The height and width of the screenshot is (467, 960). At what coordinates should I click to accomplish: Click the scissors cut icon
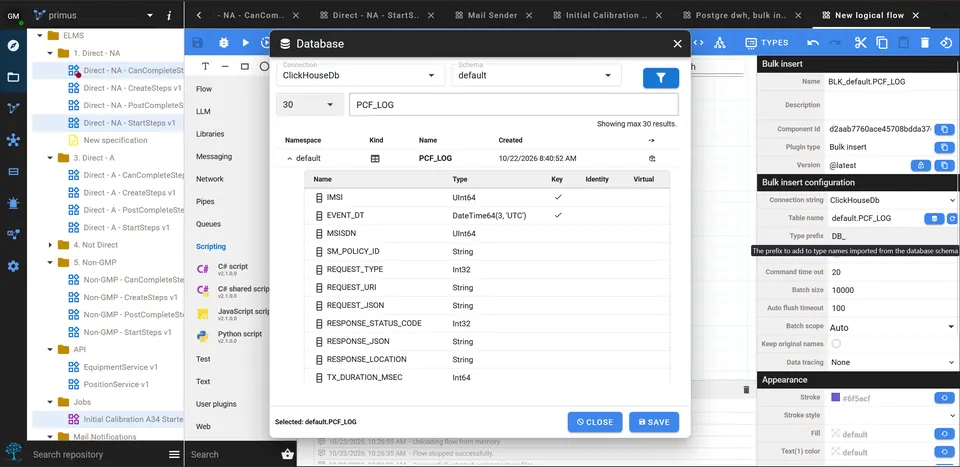(861, 43)
